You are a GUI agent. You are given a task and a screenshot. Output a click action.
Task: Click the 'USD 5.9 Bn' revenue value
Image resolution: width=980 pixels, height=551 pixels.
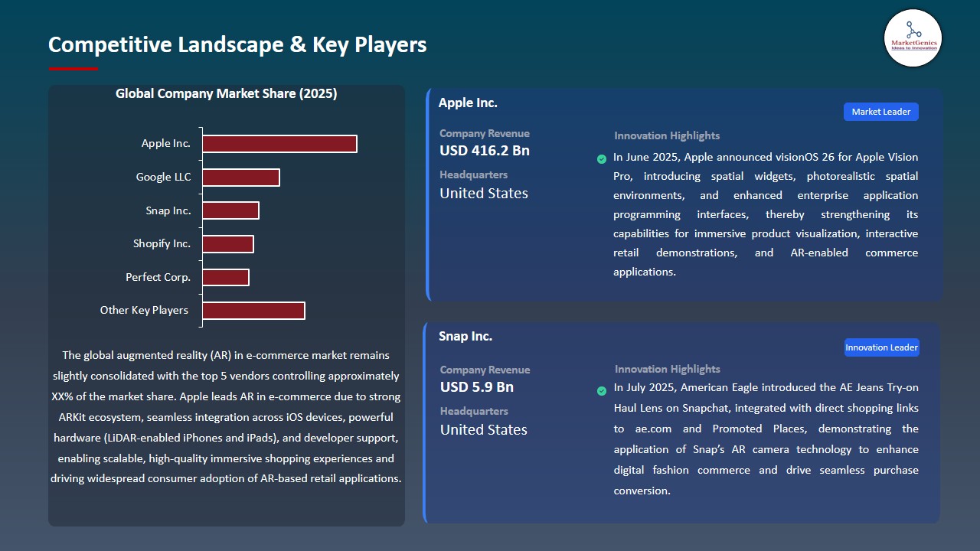477,387
